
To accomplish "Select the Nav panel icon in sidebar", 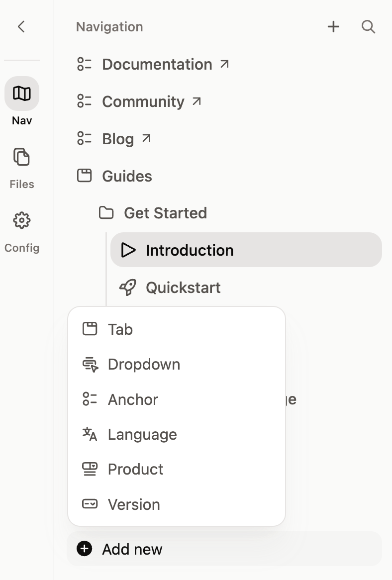I will point(21,93).
